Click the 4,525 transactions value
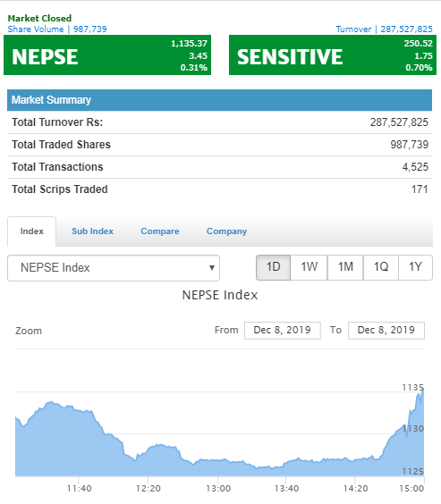 coord(415,167)
